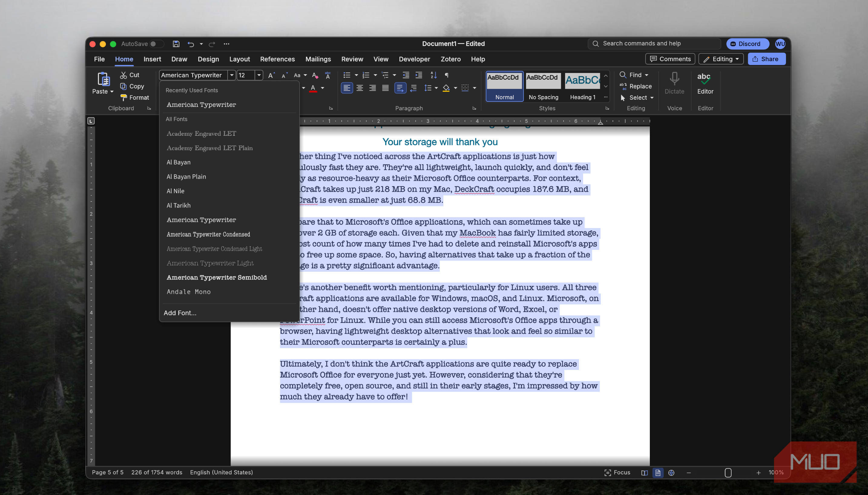The width and height of the screenshot is (868, 495).
Task: Click the Dictate microphone icon
Action: click(674, 79)
